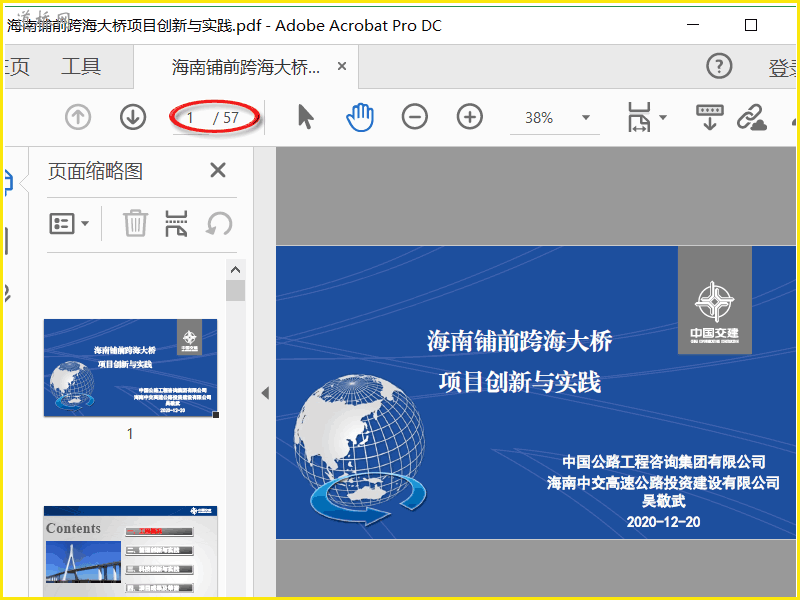
Task: Click the current page number field
Action: pos(190,118)
